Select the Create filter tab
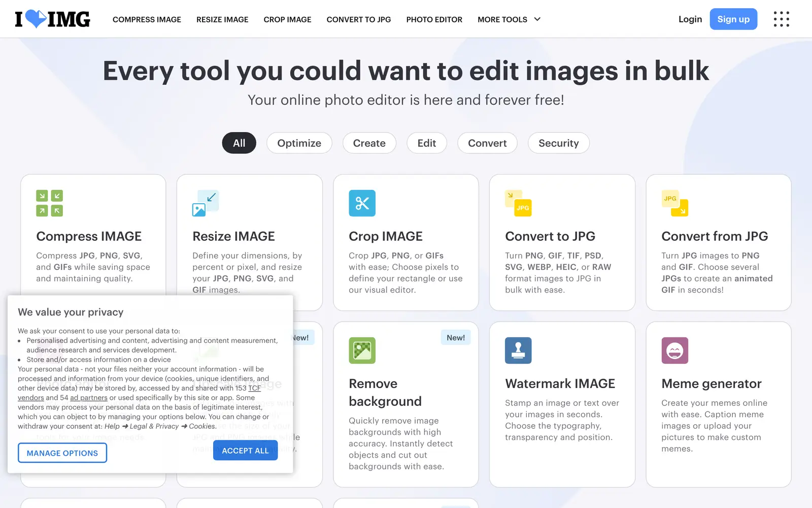Screen dimensions: 812x508 (x=369, y=143)
